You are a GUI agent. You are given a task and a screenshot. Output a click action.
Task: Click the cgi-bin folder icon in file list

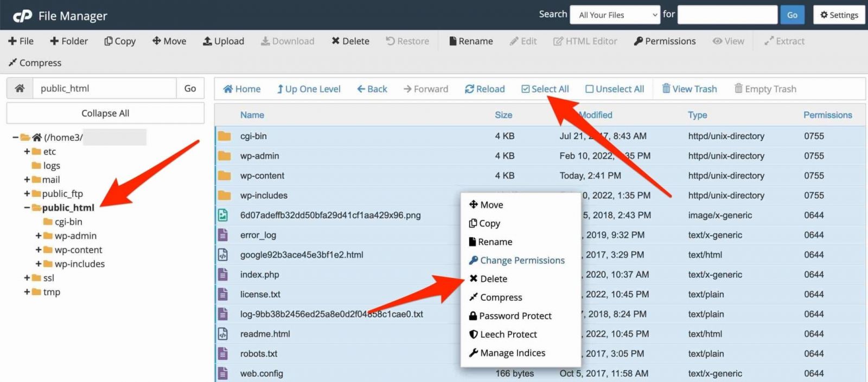pyautogui.click(x=224, y=136)
